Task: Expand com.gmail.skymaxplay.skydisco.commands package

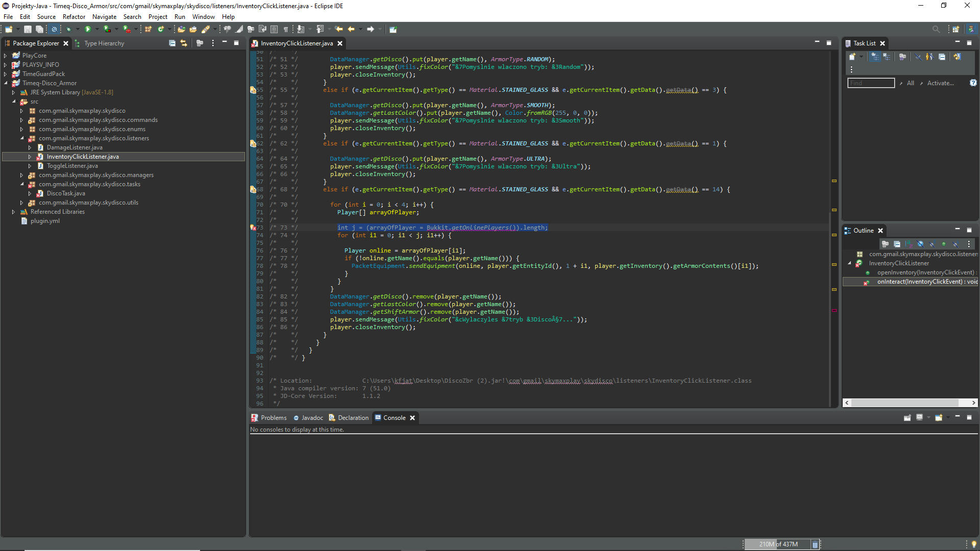Action: pyautogui.click(x=22, y=120)
